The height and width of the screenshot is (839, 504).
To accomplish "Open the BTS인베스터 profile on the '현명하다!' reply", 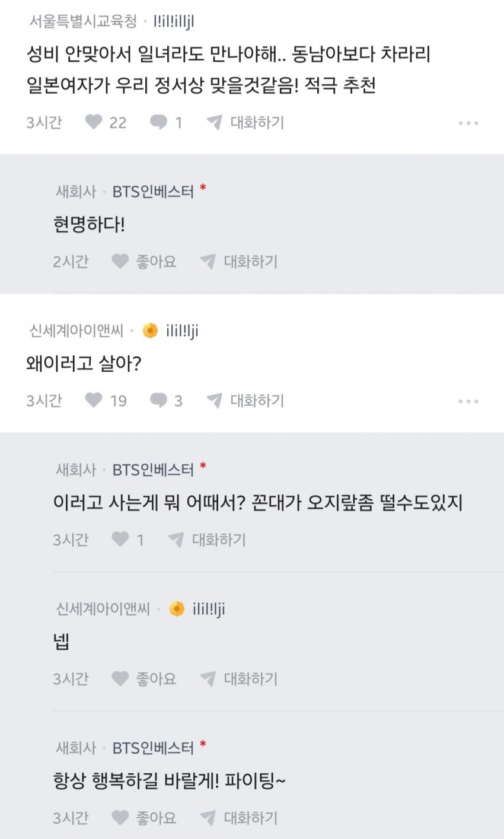I will click(153, 192).
